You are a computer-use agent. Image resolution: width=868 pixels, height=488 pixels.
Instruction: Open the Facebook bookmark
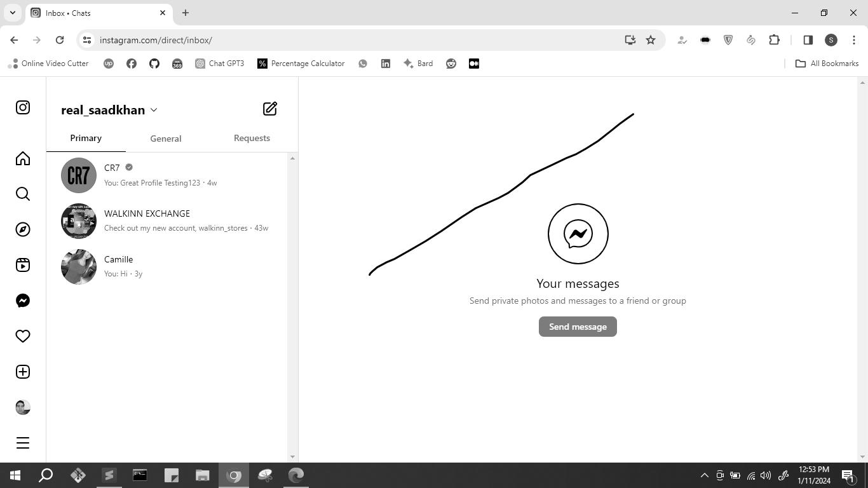(132, 64)
